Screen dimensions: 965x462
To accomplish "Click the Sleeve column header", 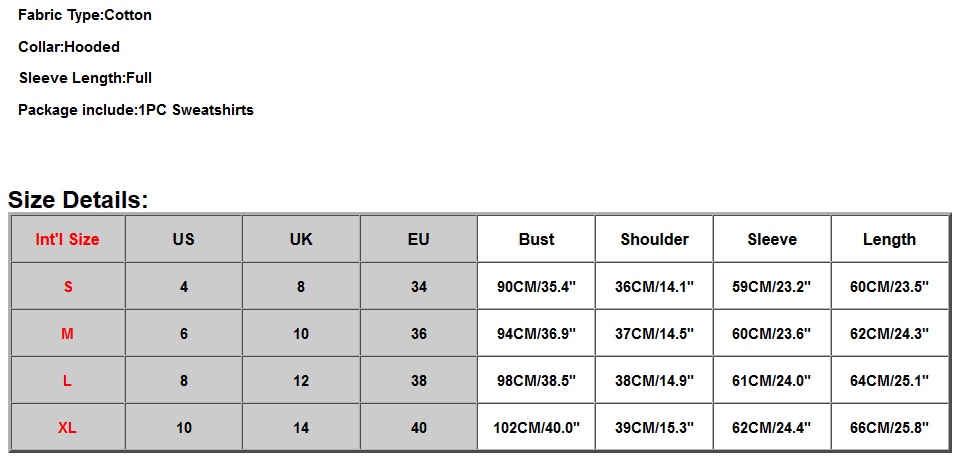I will click(772, 239).
